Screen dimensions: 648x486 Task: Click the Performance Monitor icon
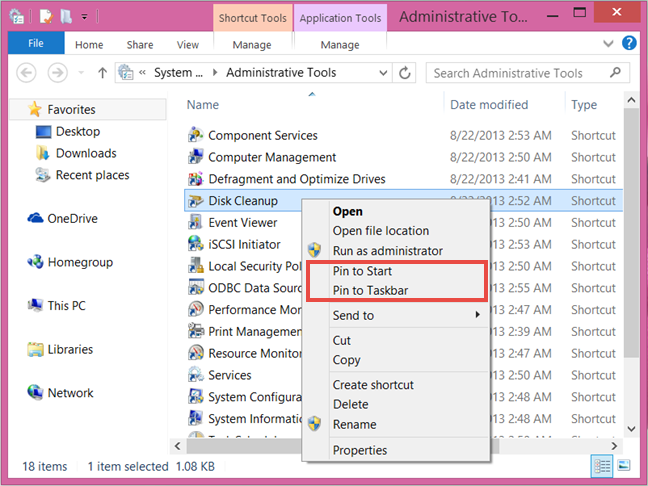point(195,310)
